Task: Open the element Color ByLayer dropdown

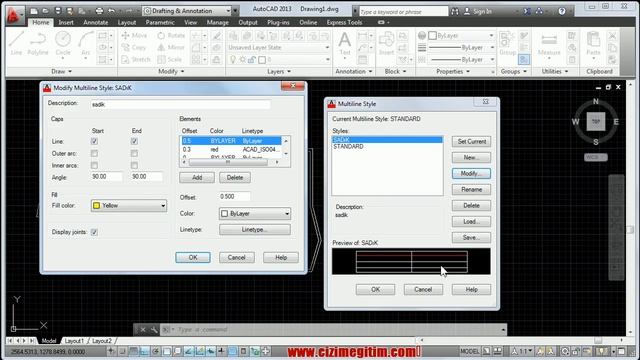Action: 255,213
